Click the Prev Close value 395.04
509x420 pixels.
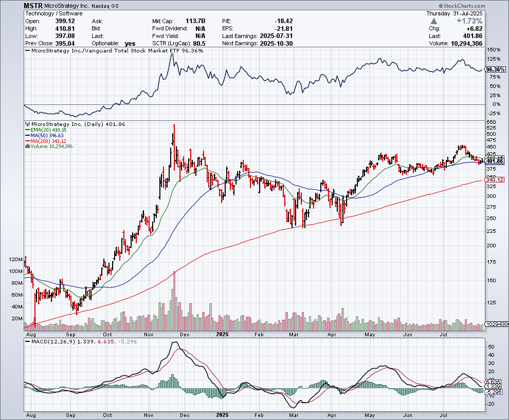[x=65, y=44]
